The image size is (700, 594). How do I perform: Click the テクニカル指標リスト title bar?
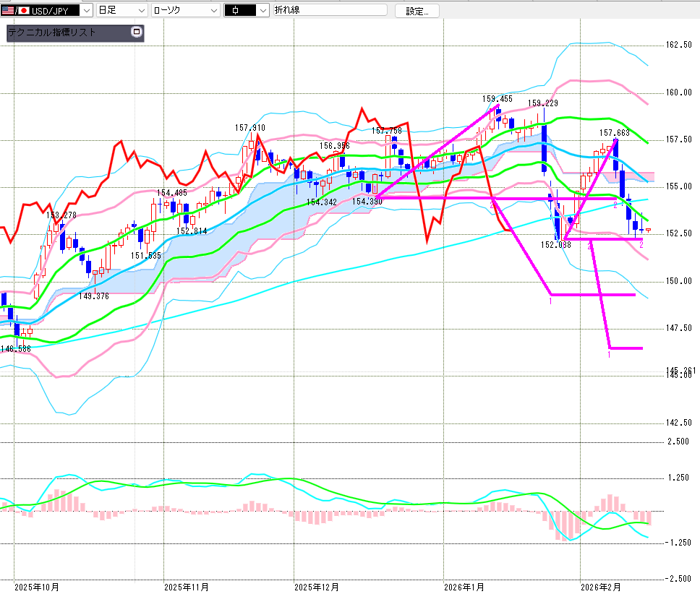(65, 33)
